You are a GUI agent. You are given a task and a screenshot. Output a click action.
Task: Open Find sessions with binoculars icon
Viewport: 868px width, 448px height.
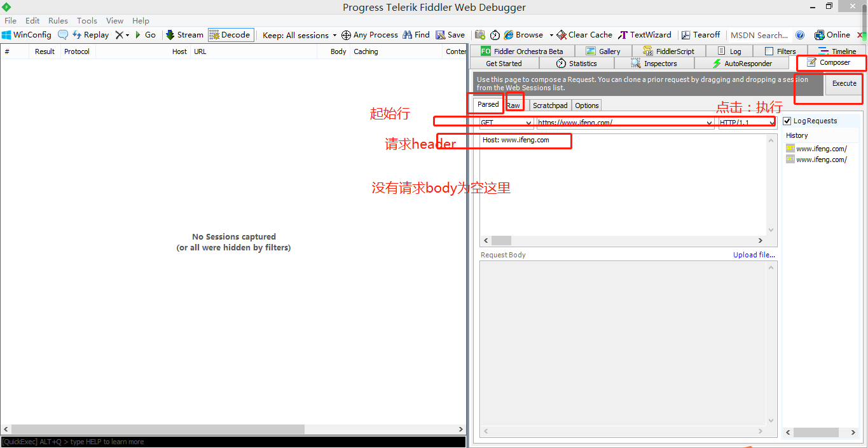click(x=416, y=35)
